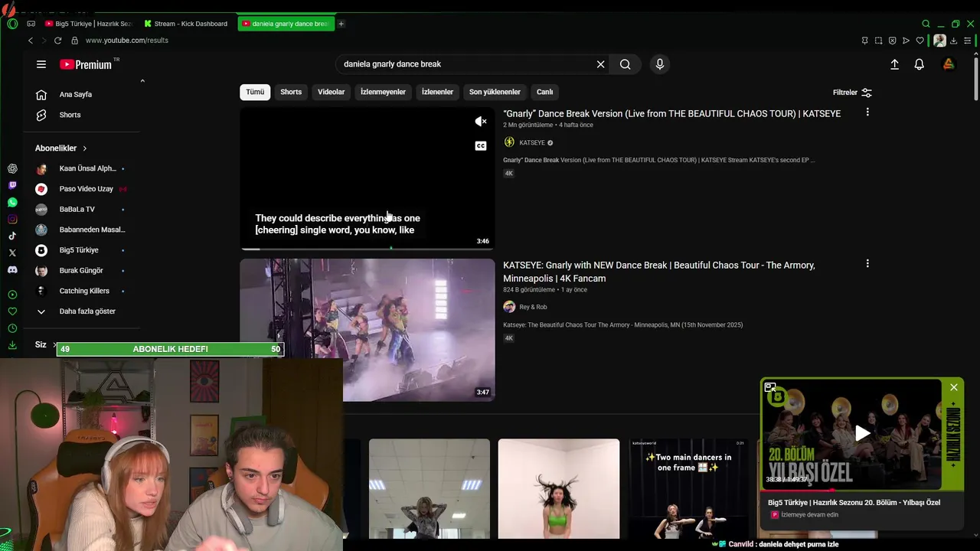The image size is (980, 551).
Task: Open TikTok in the Opera sidebar
Action: click(12, 236)
